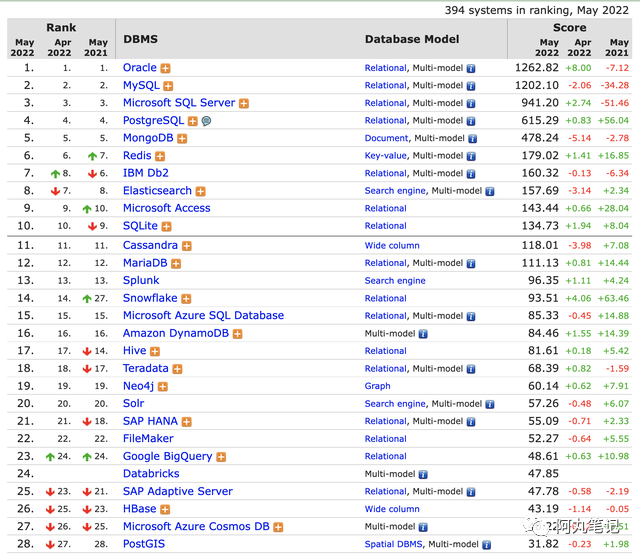Click the Wide column link in Cassandra row
The width and height of the screenshot is (640, 555).
coord(392,245)
